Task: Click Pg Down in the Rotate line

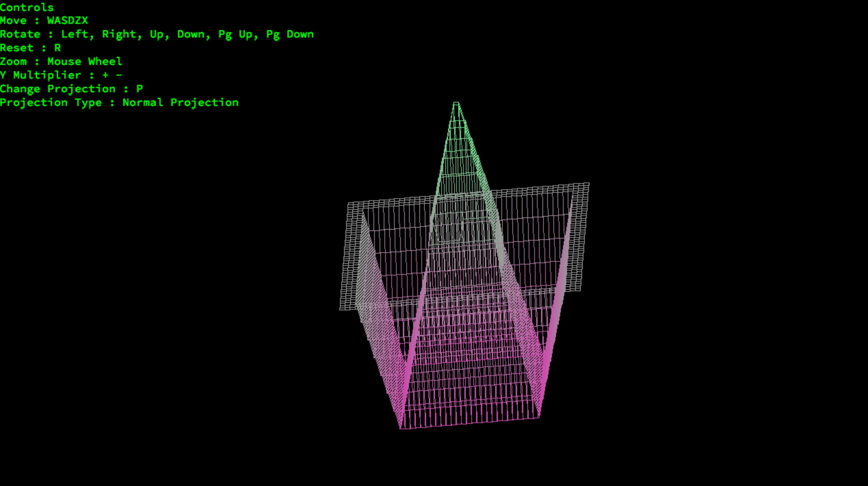Action: coord(290,34)
